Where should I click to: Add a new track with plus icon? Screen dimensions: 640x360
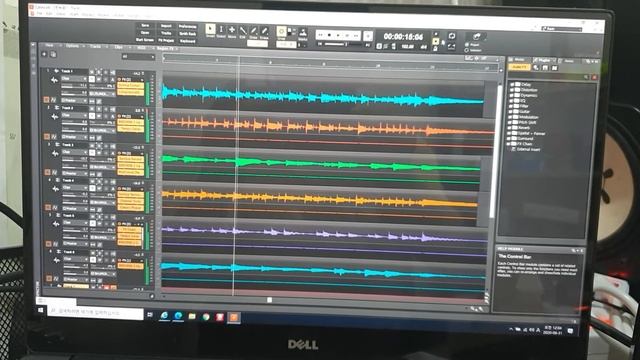pyautogui.click(x=44, y=54)
